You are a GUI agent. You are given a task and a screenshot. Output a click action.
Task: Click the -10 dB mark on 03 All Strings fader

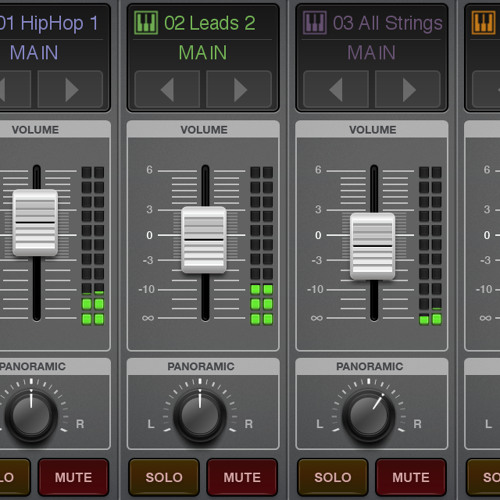315,289
